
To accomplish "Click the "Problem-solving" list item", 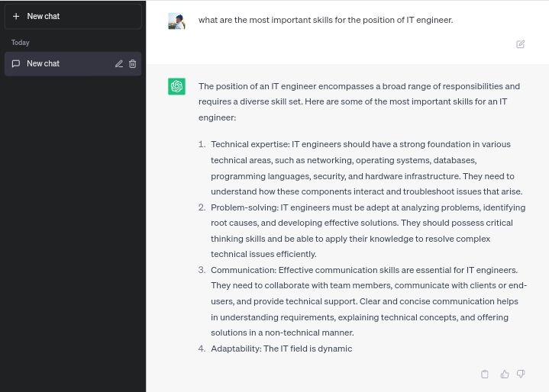I will pos(367,230).
